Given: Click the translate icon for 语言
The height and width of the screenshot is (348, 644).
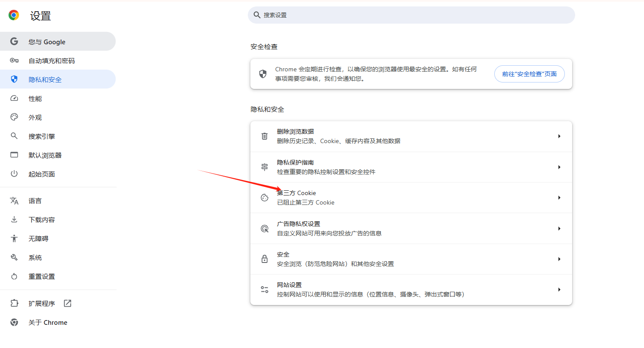Looking at the screenshot, I should click(14, 201).
